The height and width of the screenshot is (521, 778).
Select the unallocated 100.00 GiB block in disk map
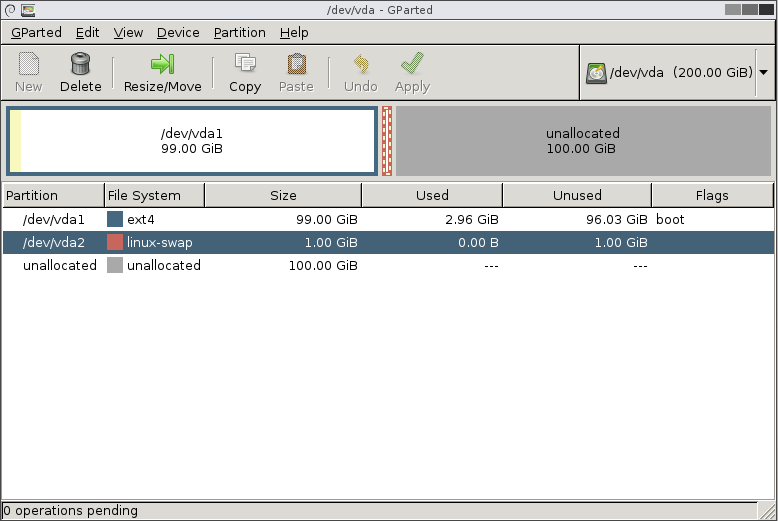[583, 141]
